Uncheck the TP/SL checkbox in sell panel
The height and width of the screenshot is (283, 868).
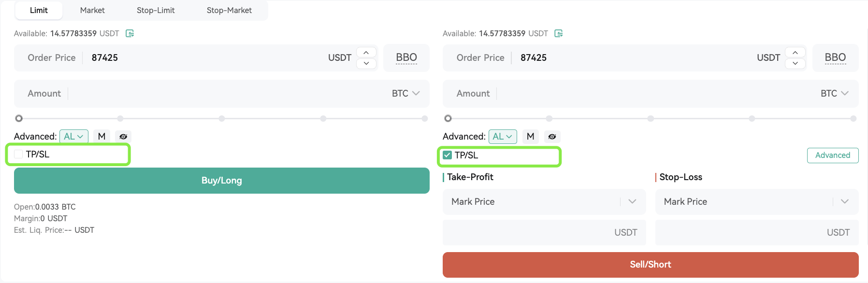click(x=447, y=155)
